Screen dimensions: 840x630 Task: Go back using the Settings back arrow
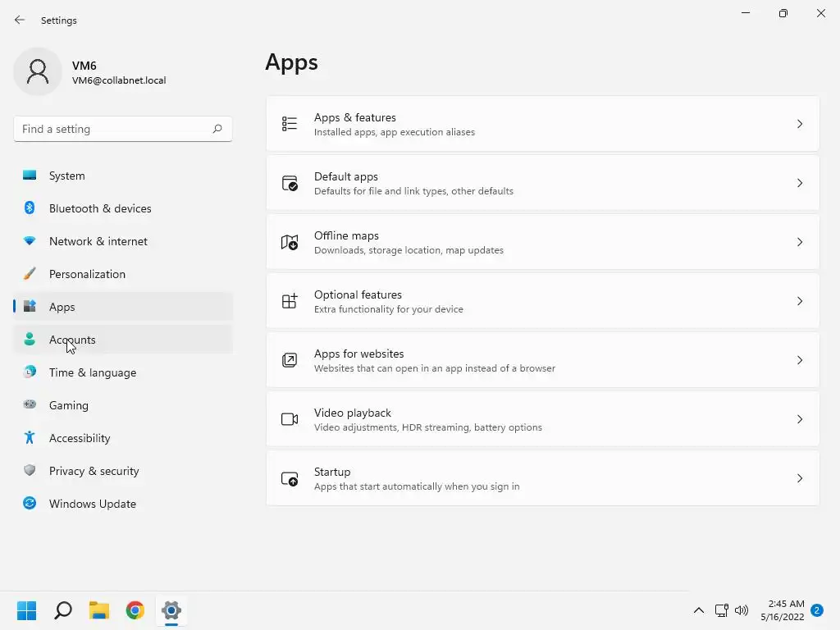20,20
